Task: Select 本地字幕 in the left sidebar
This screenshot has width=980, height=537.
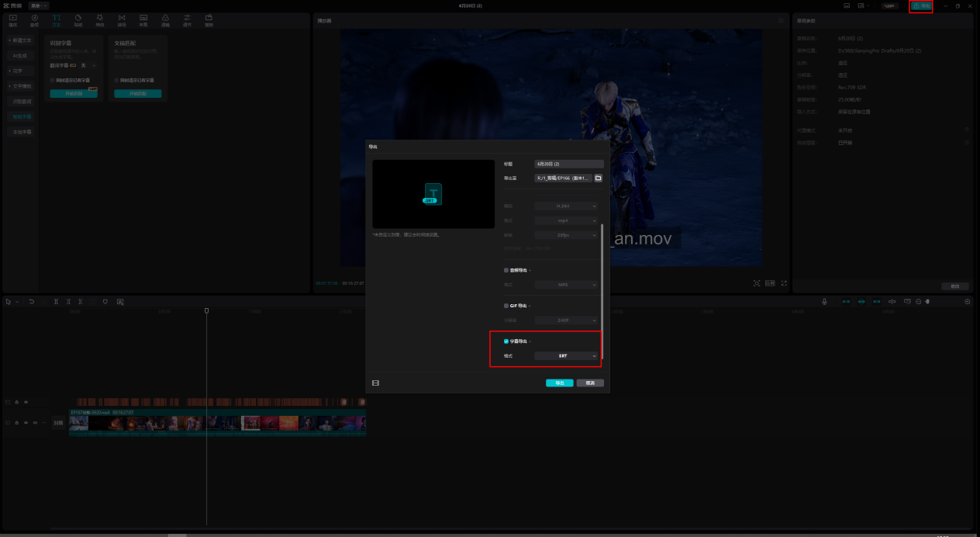Action: [22, 132]
